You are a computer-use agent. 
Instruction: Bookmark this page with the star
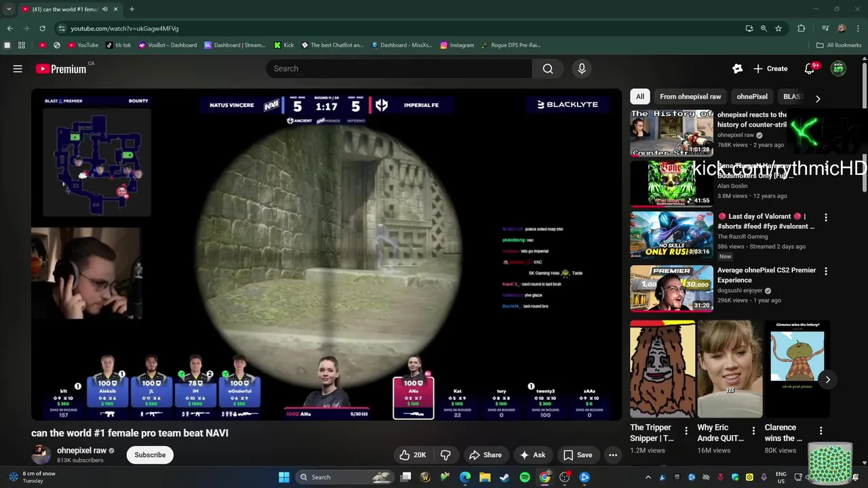778,28
